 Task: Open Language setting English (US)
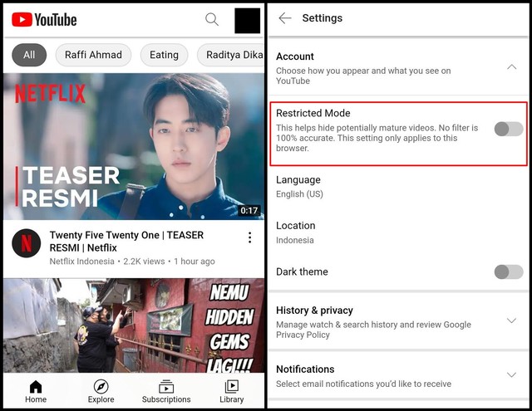(x=398, y=187)
